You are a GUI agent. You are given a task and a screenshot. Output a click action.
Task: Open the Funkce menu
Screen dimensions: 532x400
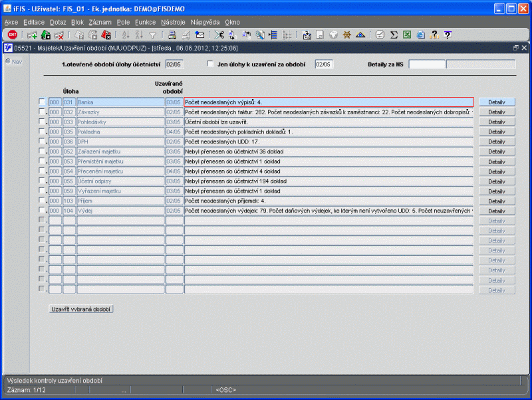[145, 23]
